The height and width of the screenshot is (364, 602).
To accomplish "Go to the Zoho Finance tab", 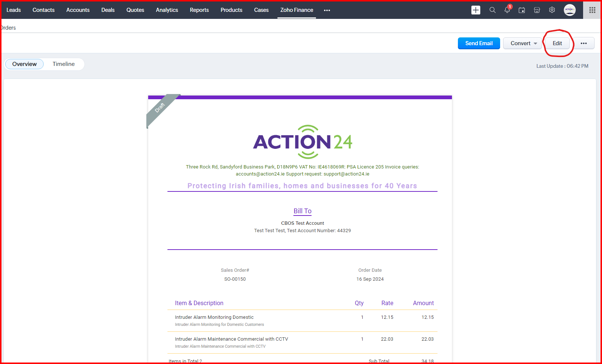I will [x=296, y=10].
